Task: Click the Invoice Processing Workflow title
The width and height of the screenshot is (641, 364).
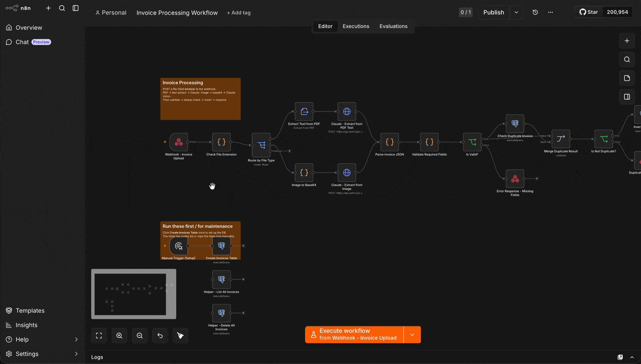Action: pos(177,13)
